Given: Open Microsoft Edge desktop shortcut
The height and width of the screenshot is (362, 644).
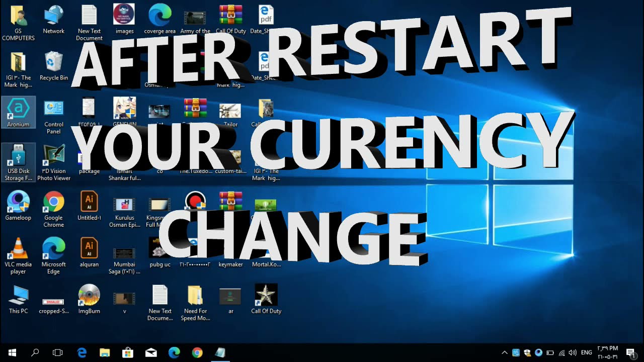Looking at the screenshot, I should [53, 256].
